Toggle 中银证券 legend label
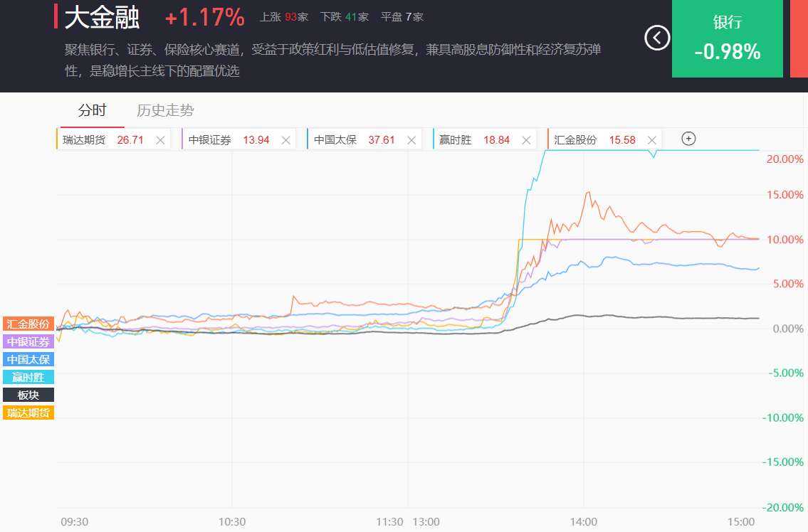 [x=28, y=341]
